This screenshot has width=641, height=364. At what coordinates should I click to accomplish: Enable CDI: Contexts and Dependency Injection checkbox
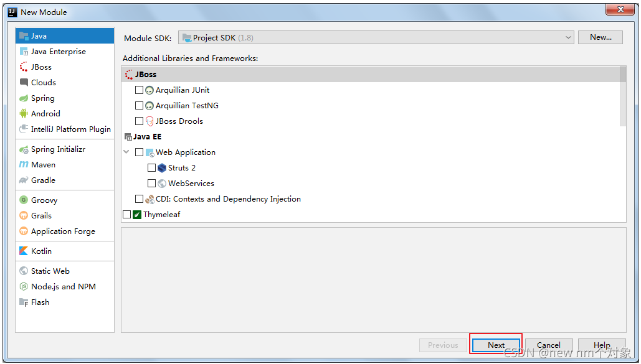point(139,198)
